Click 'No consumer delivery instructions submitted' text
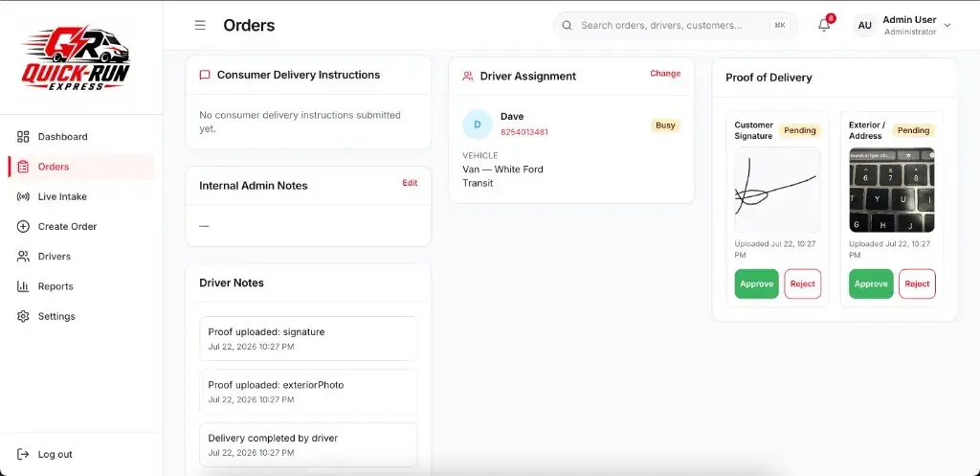 [300, 122]
